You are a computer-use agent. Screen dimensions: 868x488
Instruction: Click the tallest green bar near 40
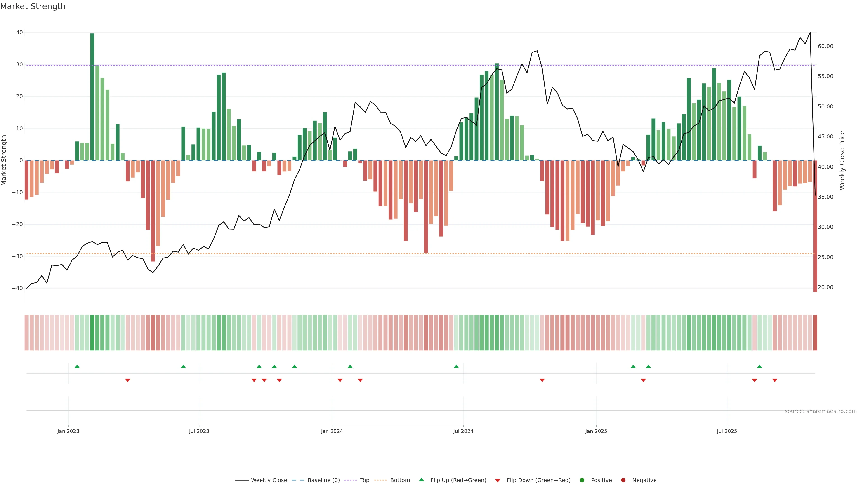point(92,97)
